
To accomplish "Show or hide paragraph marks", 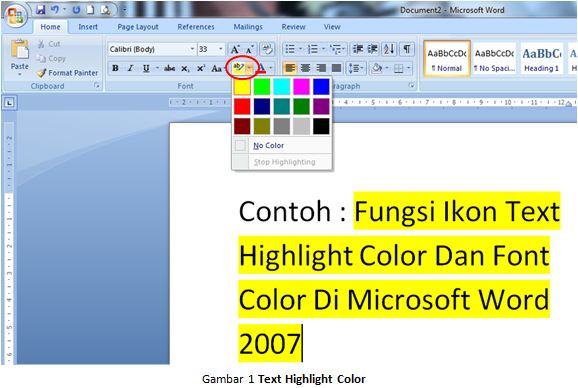I will [407, 49].
